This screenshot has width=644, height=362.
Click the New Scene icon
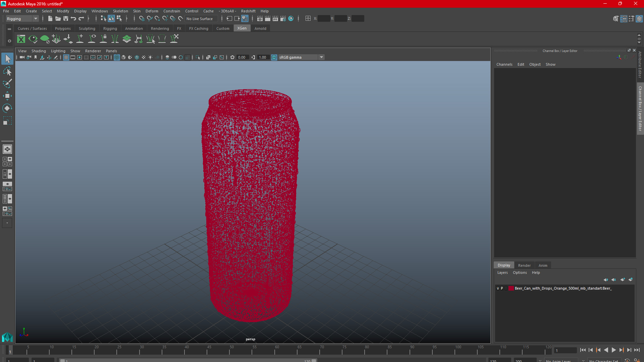(50, 19)
